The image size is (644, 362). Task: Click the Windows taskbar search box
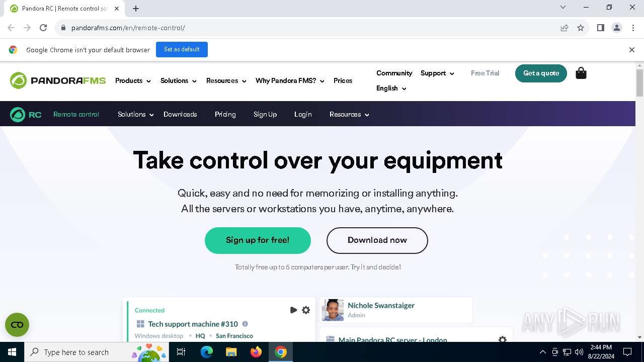pos(97,352)
